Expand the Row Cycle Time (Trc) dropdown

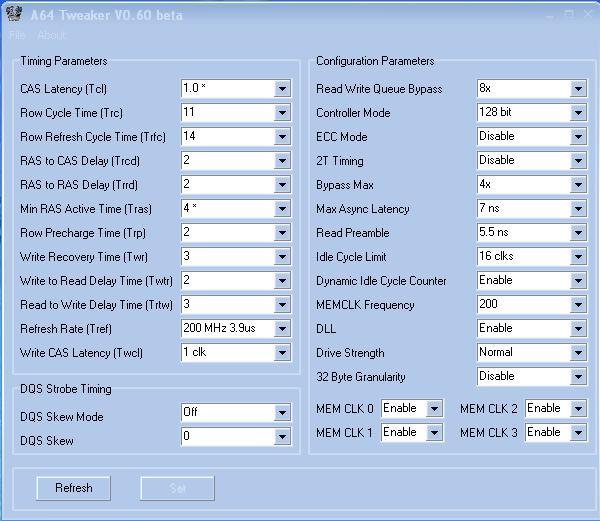[x=282, y=113]
